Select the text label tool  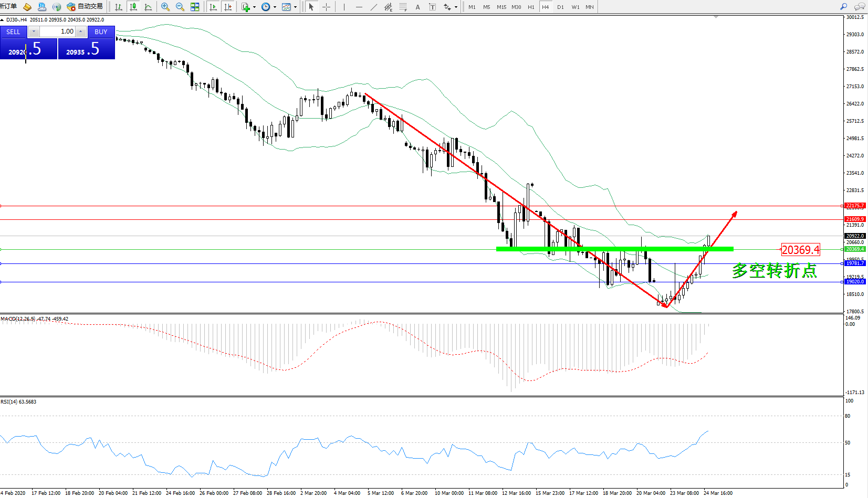tap(417, 7)
